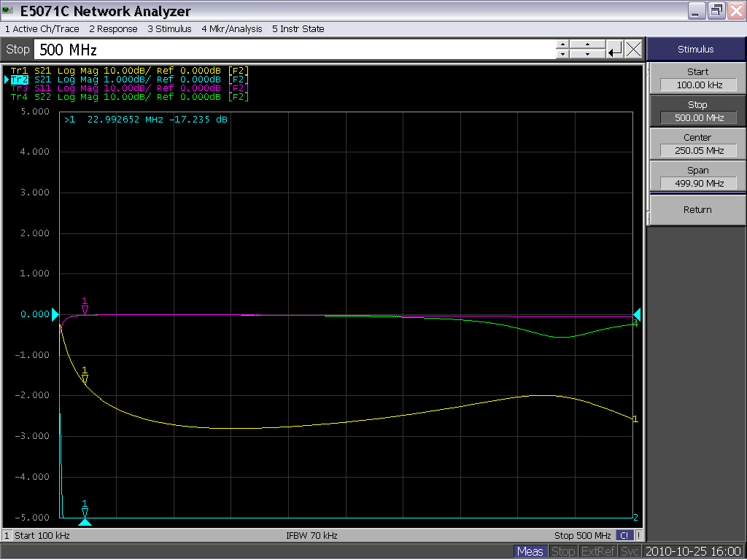Open the Stimulus menu in menu bar
Image resolution: width=747 pixels, height=560 pixels.
169,29
